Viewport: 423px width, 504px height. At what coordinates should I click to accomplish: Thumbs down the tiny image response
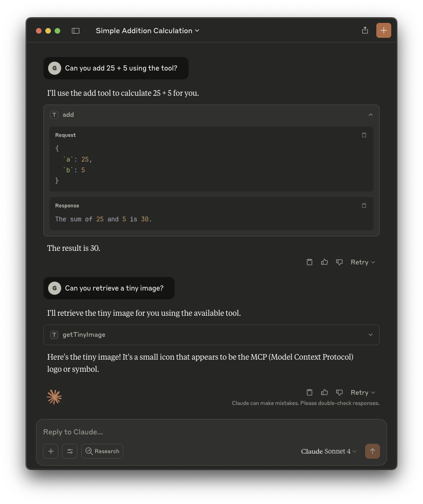click(x=339, y=392)
